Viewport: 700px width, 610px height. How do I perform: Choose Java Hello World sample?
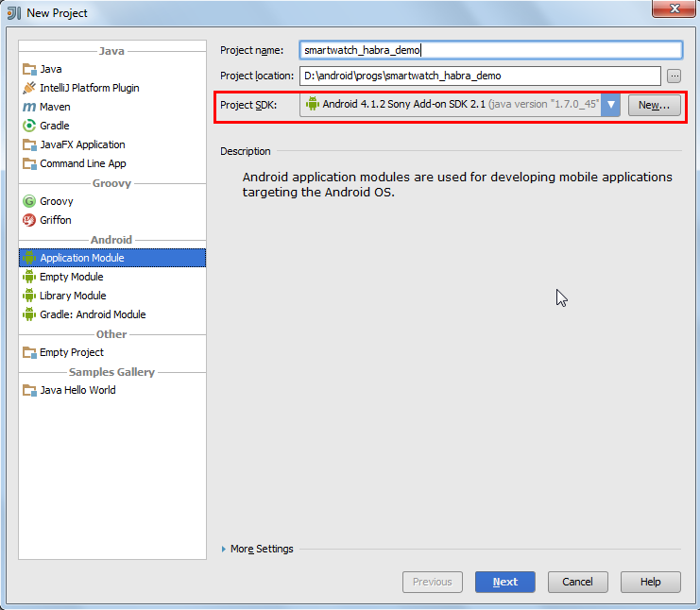[x=112, y=390]
